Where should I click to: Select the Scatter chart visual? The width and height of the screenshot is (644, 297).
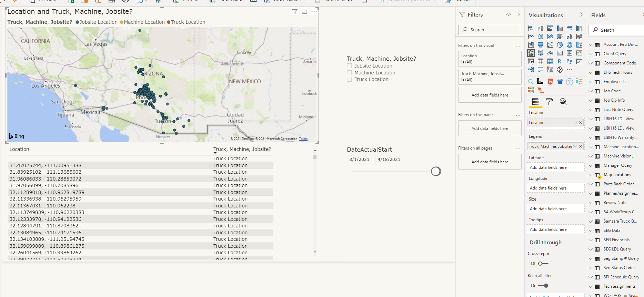(x=550, y=45)
